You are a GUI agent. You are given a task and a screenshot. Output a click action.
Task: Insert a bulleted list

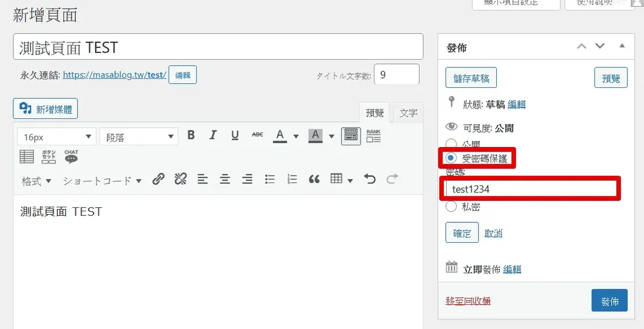[270, 179]
